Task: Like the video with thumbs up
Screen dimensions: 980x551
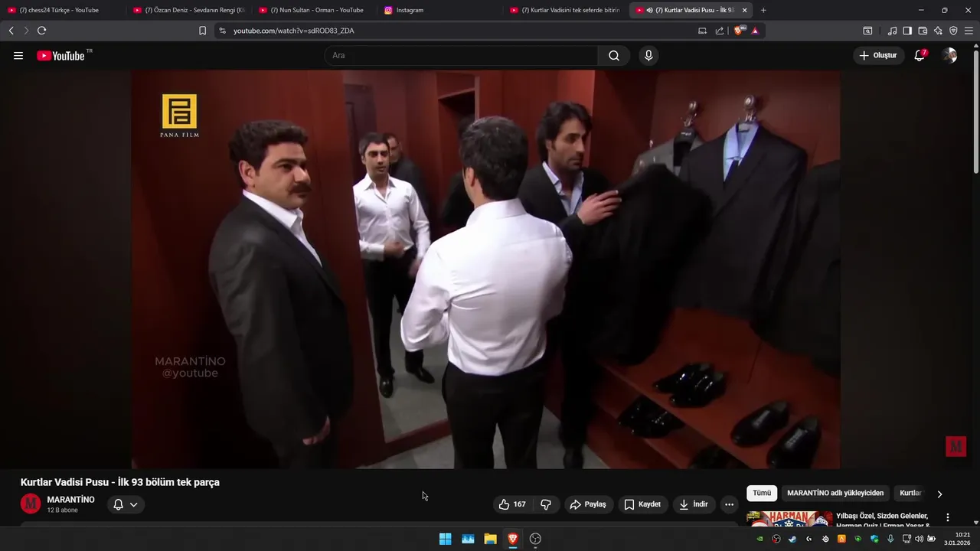Action: click(x=512, y=504)
